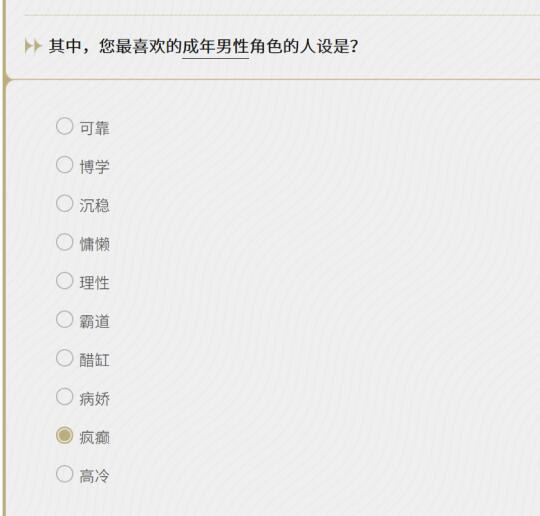
Task: Click the selected 疯癫 radio button
Action: click(64, 435)
